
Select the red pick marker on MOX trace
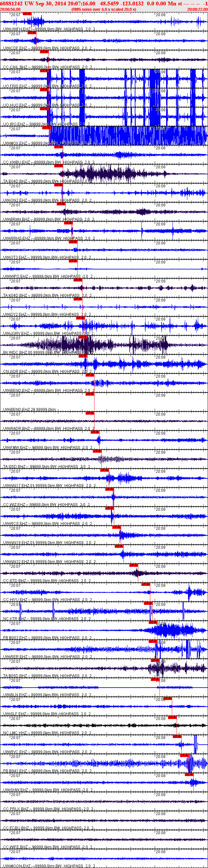click(46, 128)
